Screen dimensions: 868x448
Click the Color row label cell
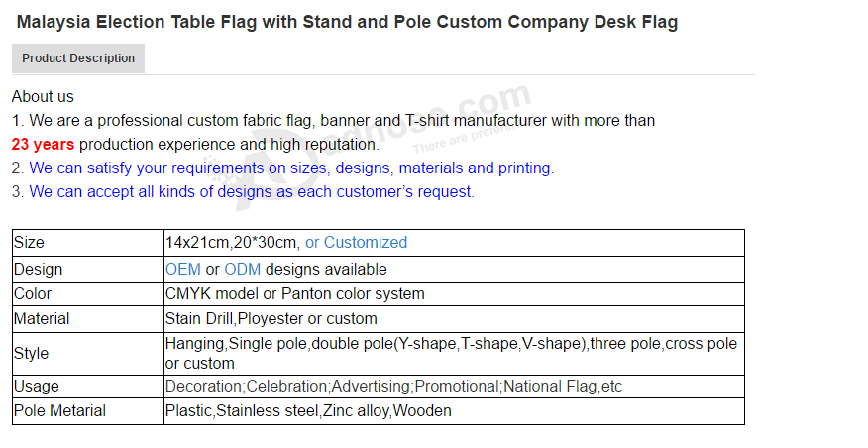(88, 294)
